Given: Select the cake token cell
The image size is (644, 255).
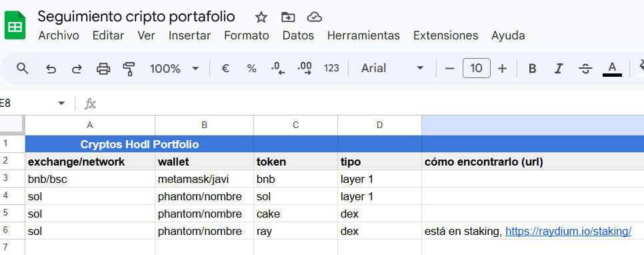Looking at the screenshot, I should [296, 214].
